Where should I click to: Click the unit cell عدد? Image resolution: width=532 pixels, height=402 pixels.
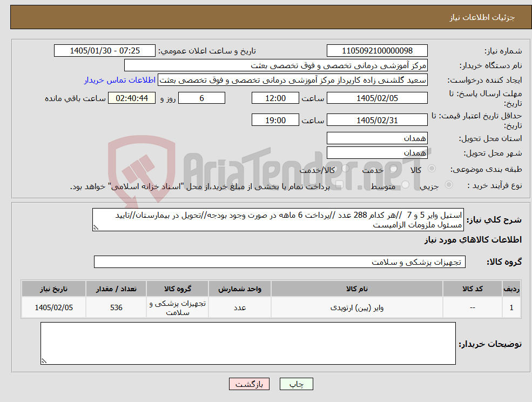[x=240, y=307]
